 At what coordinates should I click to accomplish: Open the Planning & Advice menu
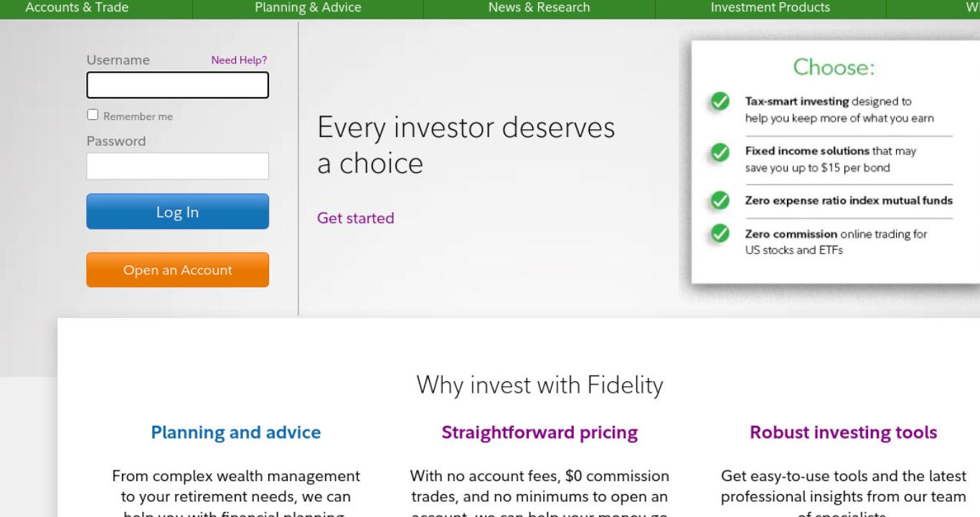[308, 8]
